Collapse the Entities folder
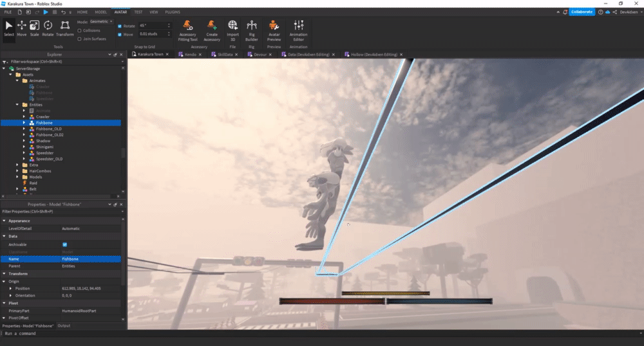This screenshot has width=644, height=346. [17, 105]
